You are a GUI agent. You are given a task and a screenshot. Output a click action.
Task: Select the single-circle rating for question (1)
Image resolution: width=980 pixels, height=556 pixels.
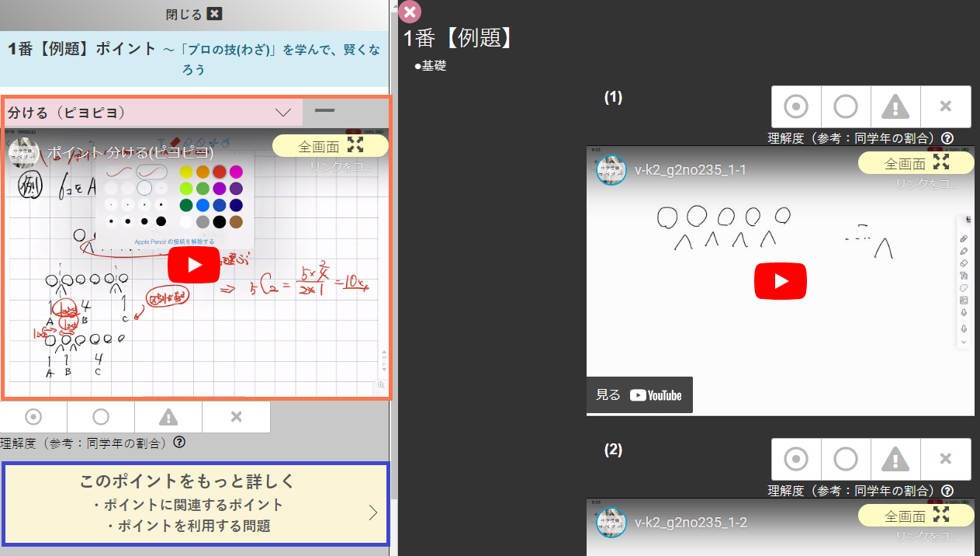click(846, 106)
